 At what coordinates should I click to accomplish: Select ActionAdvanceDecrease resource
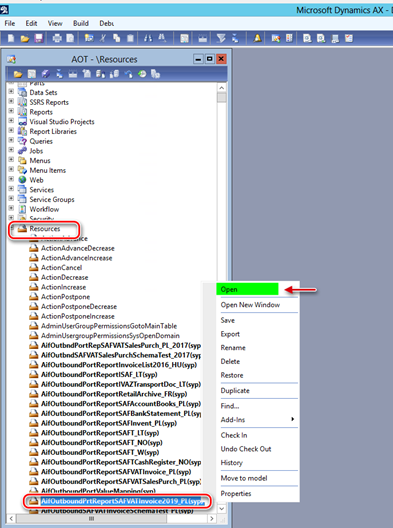(x=77, y=248)
